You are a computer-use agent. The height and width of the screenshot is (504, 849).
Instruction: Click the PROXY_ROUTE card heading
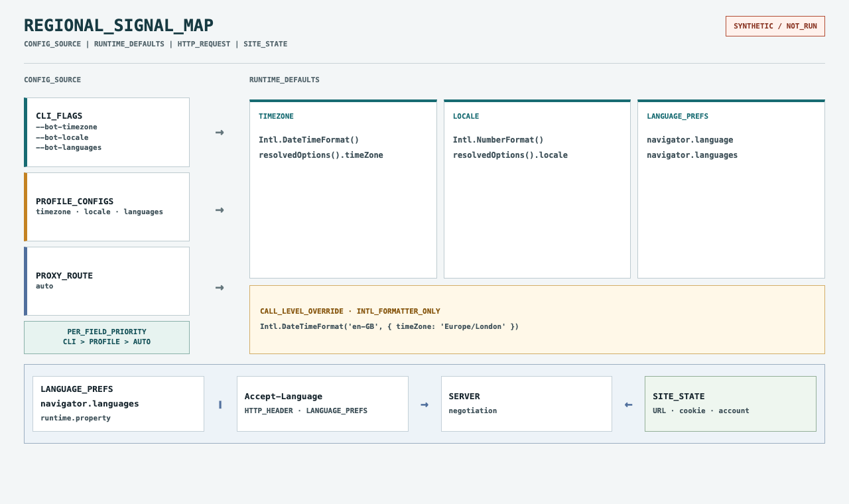click(64, 275)
